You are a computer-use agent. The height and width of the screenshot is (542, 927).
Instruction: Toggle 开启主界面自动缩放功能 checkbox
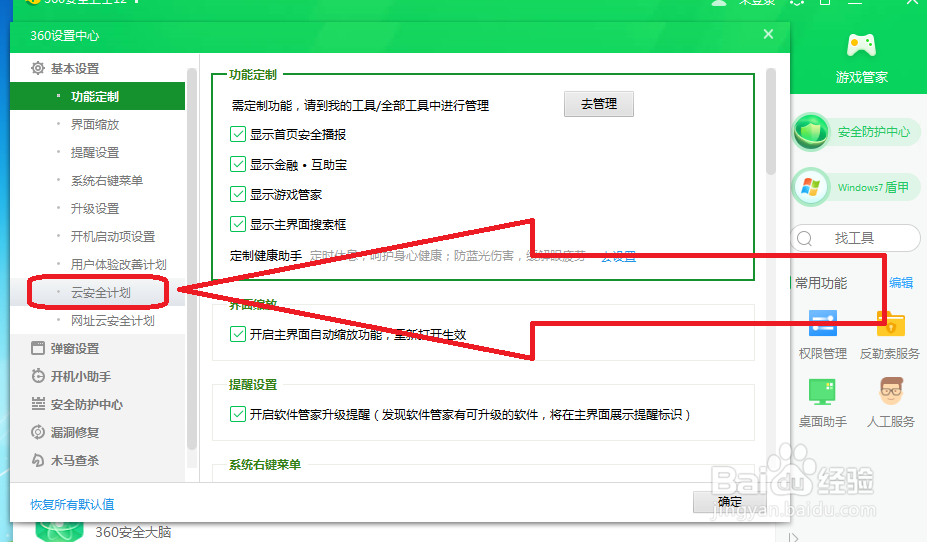pos(238,334)
